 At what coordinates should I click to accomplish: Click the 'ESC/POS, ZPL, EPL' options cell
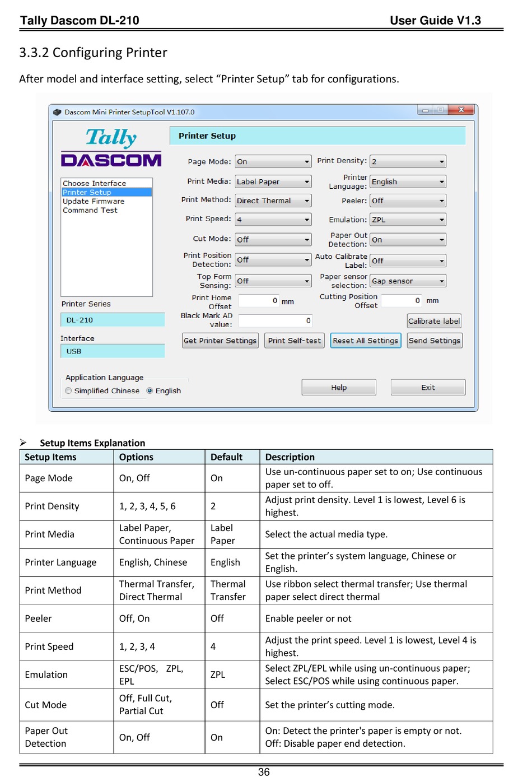pos(160,674)
